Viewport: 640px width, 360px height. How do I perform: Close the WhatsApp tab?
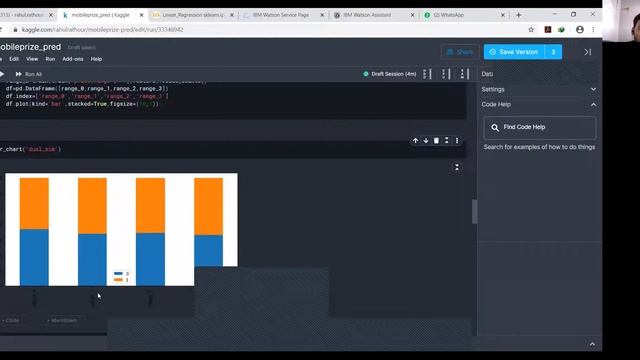[x=502, y=15]
